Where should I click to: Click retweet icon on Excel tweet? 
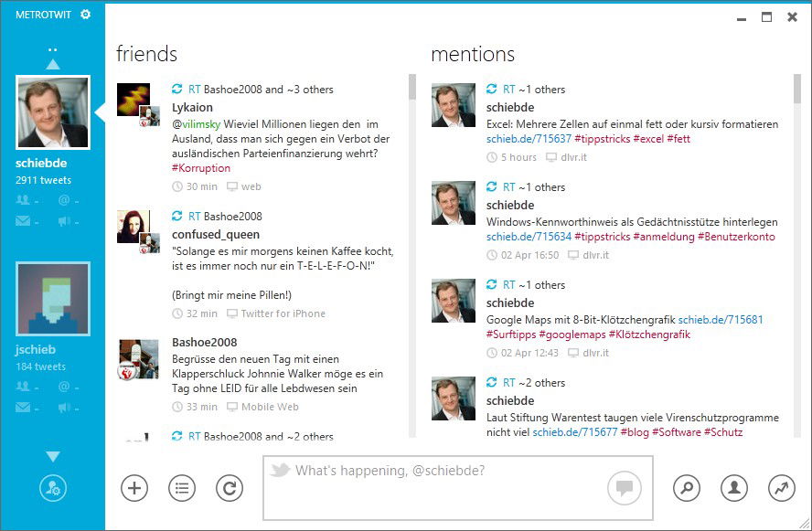(491, 89)
